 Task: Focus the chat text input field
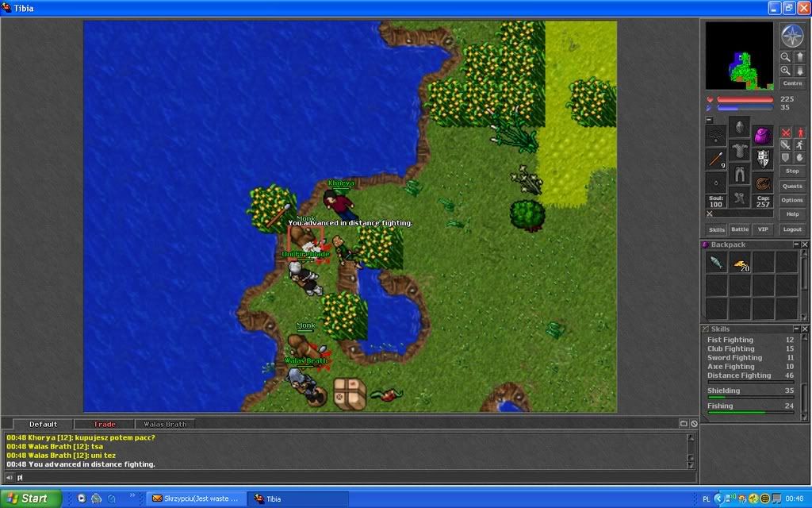click(x=356, y=477)
